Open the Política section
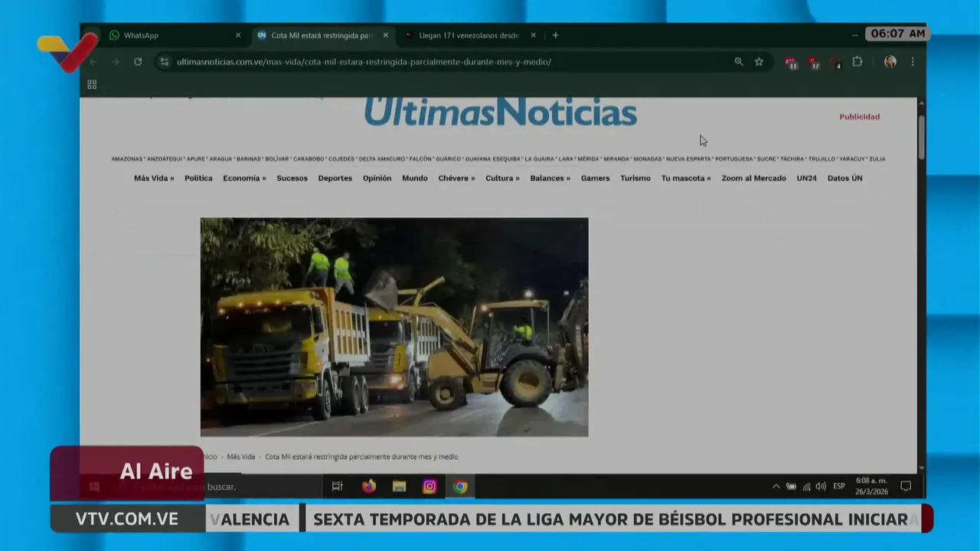Image resolution: width=980 pixels, height=551 pixels. coord(198,178)
